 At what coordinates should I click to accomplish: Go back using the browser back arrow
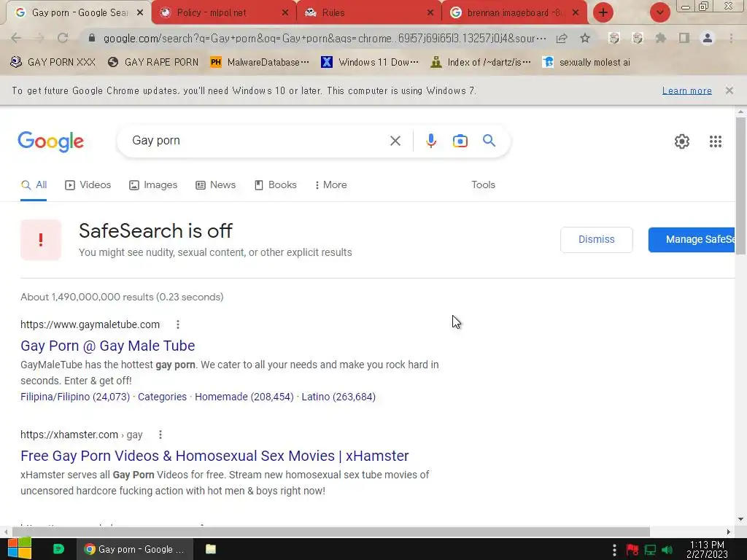tap(16, 38)
